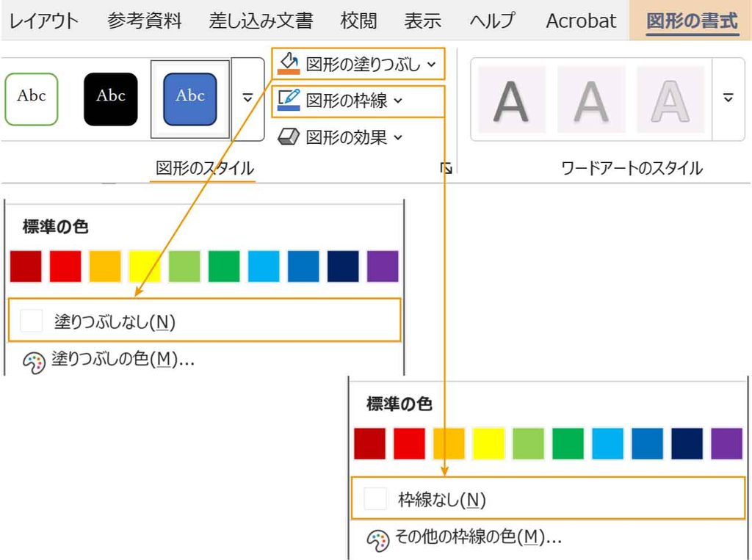752x560 pixels.
Task: Open the ヘルプ tab
Action: pos(493,21)
